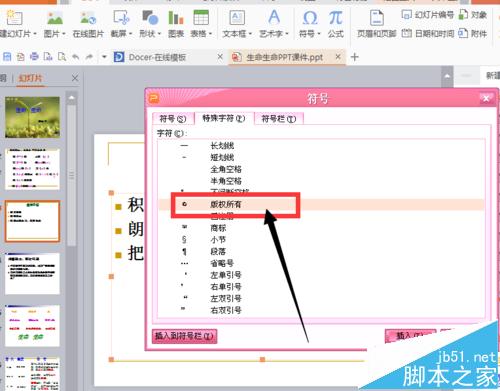The width and height of the screenshot is (500, 391).
Task: Switch to 特殊字符(P) tab in dialog
Action: pos(224,118)
